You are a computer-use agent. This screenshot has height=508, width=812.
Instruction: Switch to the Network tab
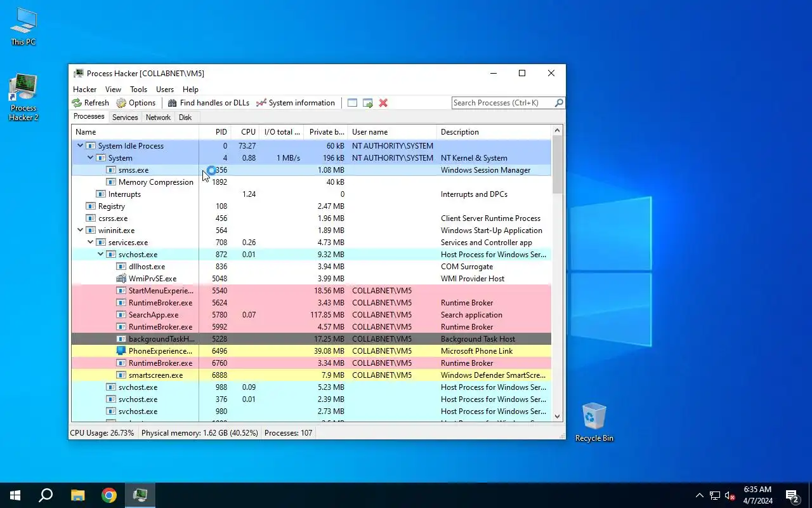pyautogui.click(x=158, y=117)
